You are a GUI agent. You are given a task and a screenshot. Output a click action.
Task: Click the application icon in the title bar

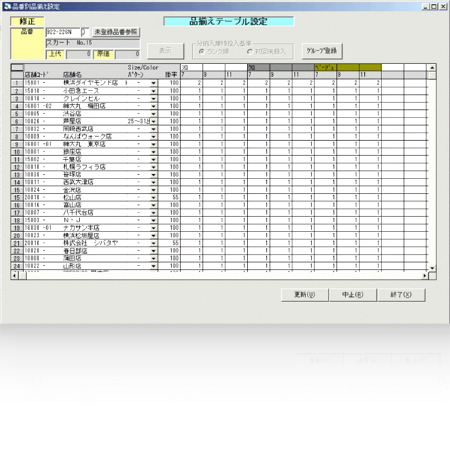7,6
